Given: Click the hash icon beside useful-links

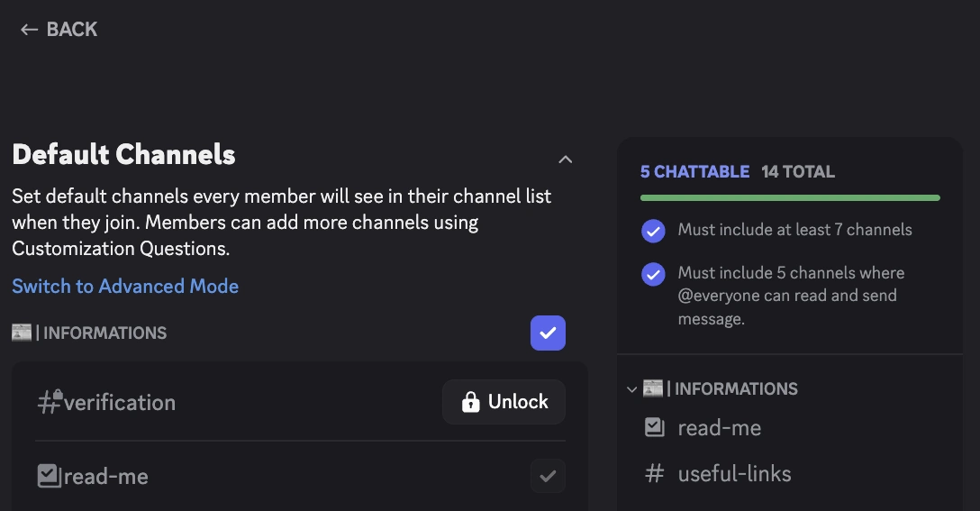Looking at the screenshot, I should coord(655,474).
